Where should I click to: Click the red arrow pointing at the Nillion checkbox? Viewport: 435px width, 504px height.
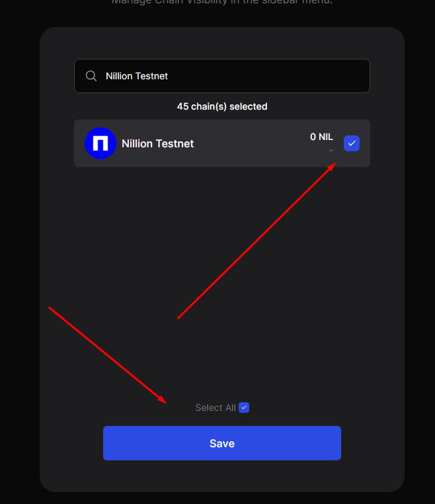pyautogui.click(x=257, y=240)
